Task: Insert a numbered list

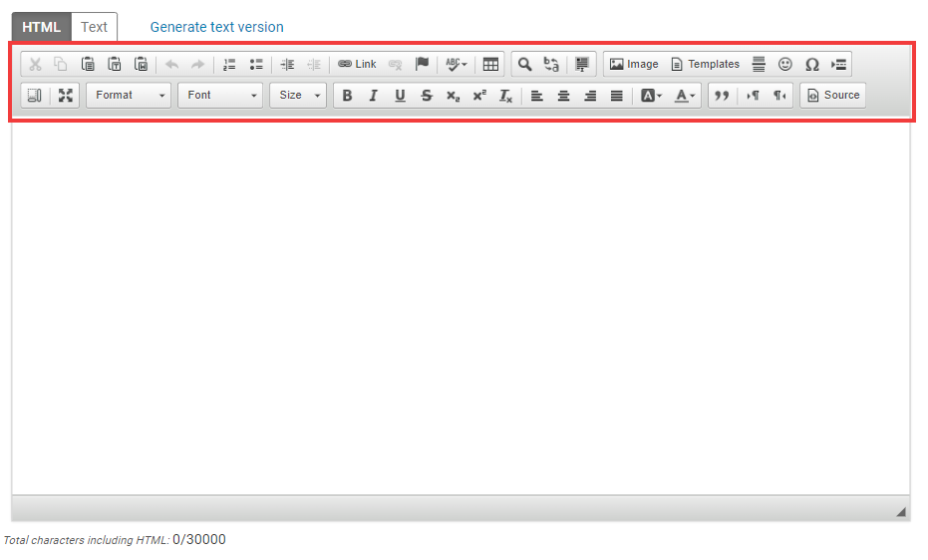Action: (229, 64)
